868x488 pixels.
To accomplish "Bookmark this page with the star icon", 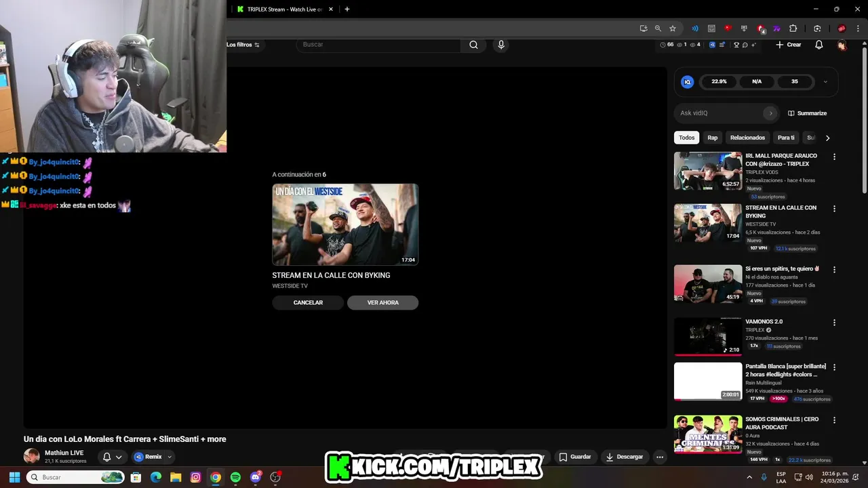I will 673,28.
